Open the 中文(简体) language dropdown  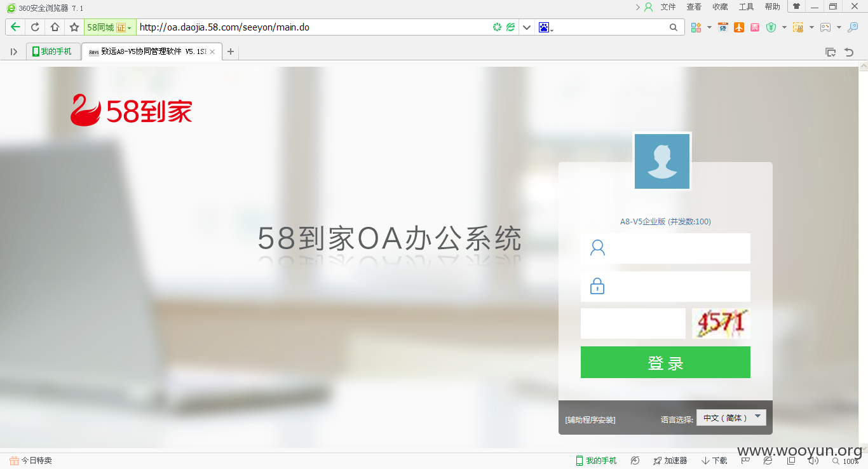731,418
